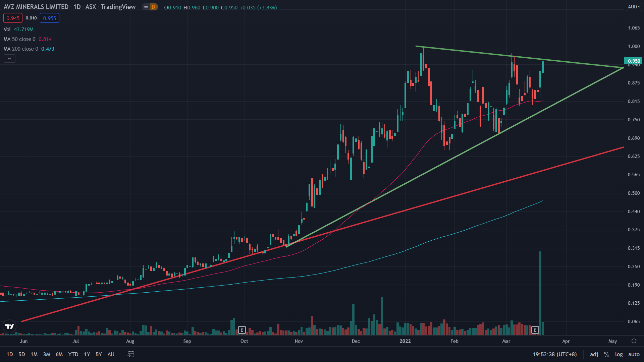Open the AUD currency dropdown
This screenshot has height=362, width=644.
[x=634, y=7]
